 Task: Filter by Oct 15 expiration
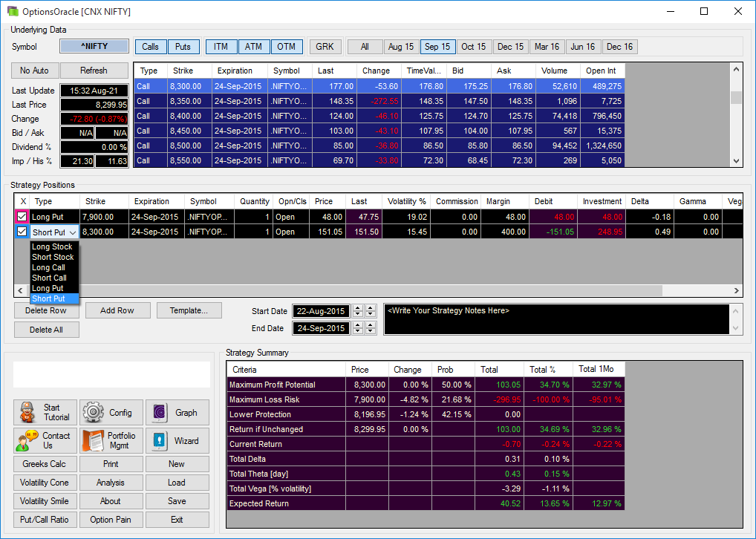coord(474,47)
